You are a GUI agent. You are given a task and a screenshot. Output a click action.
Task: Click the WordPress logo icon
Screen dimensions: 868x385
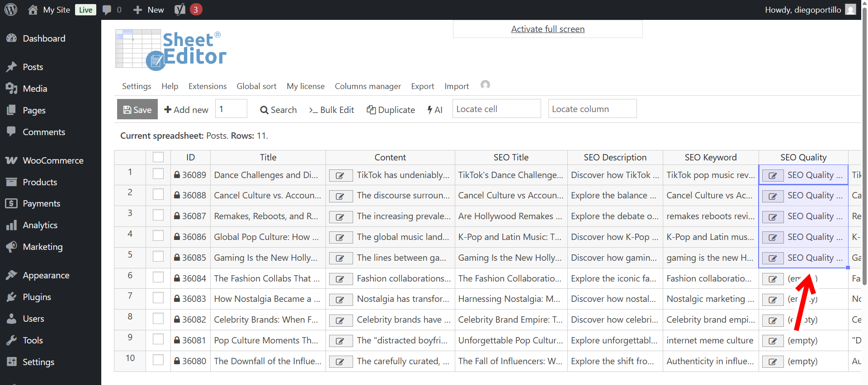11,9
